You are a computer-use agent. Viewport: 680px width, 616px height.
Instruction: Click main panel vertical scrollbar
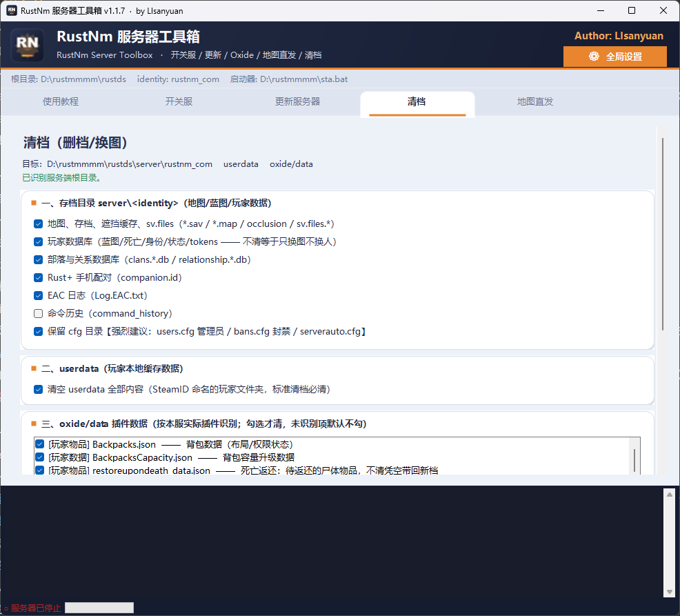tap(663, 235)
